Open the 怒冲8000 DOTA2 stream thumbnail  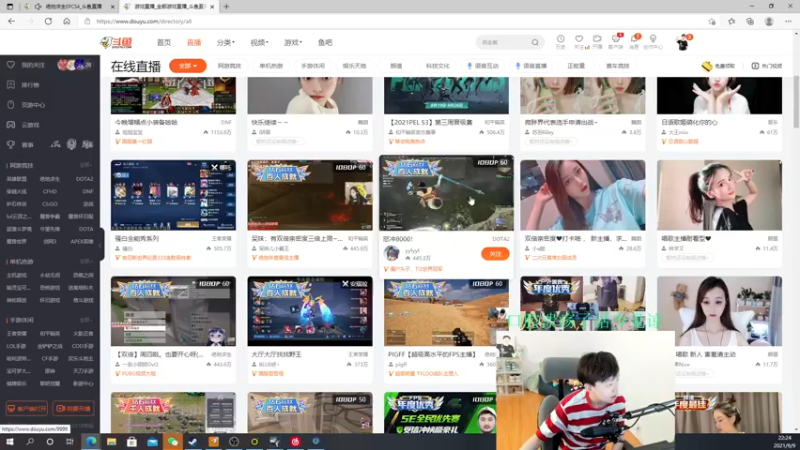[x=446, y=193]
